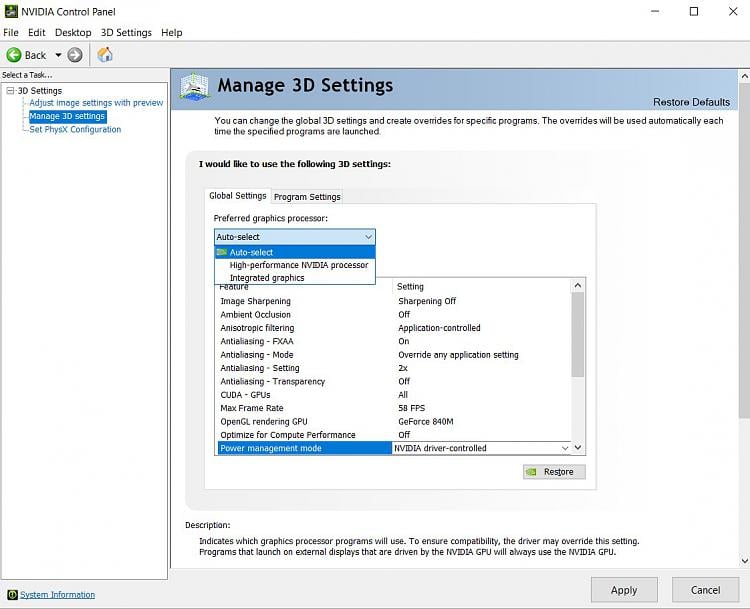Screen dimensions: 750x609
Task: Switch to the Global Settings tab
Action: click(x=238, y=196)
